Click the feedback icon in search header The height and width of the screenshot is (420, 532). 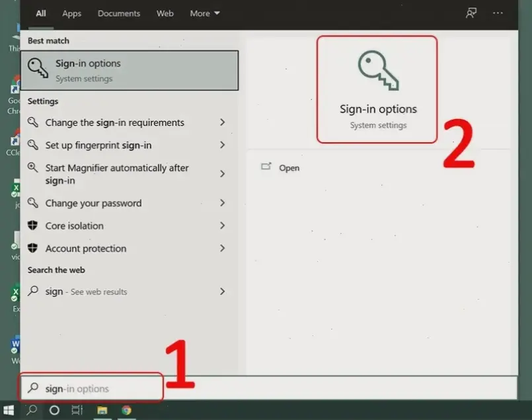[x=471, y=13]
